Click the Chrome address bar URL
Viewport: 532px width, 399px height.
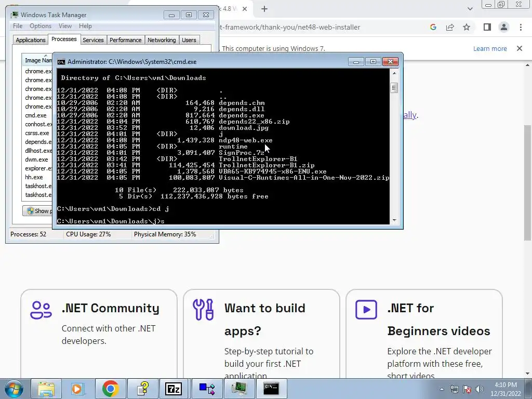(290, 27)
